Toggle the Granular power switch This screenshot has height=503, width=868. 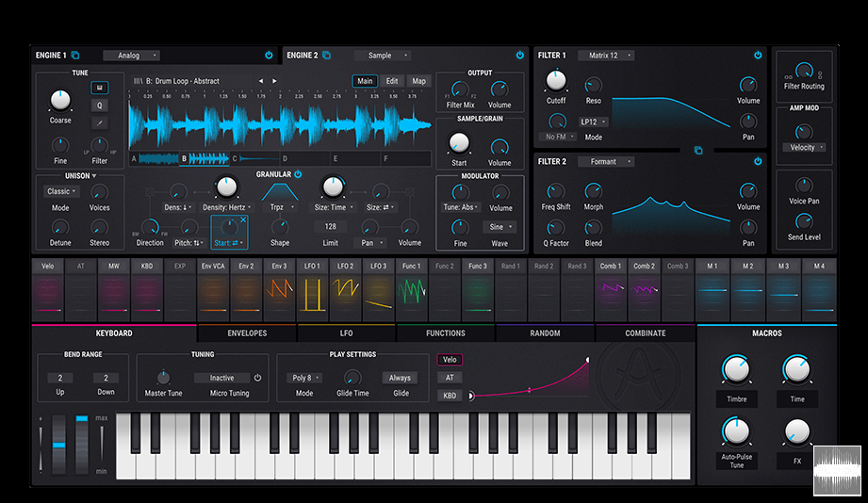(x=298, y=174)
